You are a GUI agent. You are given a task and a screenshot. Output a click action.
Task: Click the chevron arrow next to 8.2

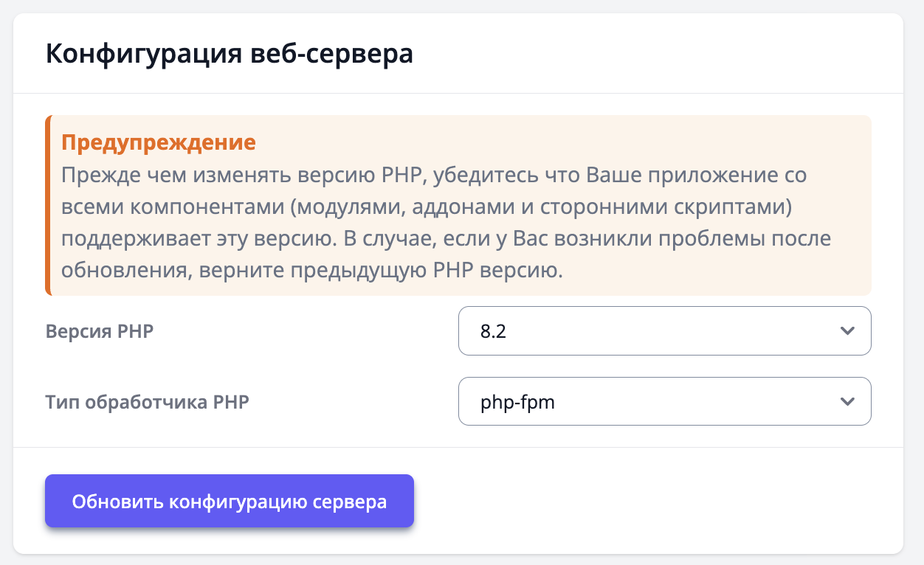point(847,331)
